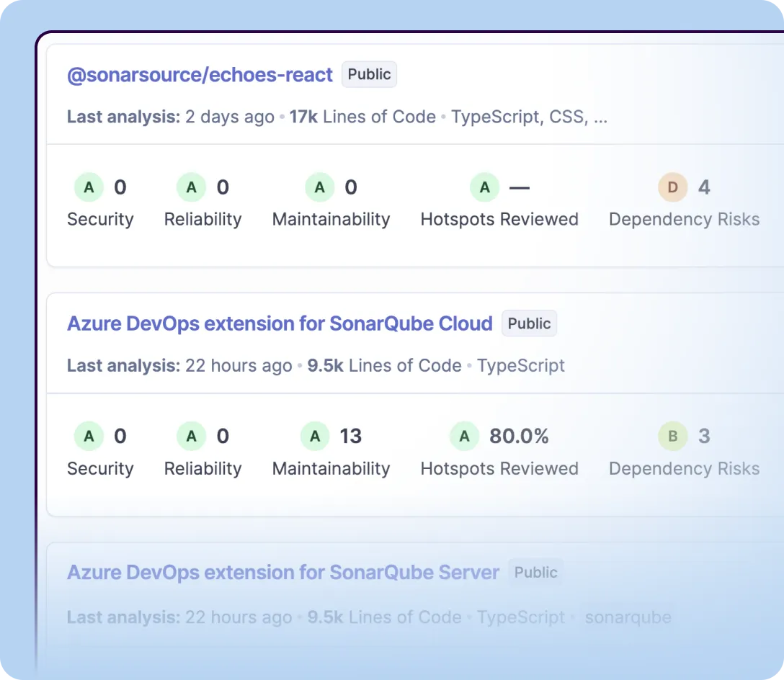The width and height of the screenshot is (784, 680).
Task: Click the Security A rating badge for echoes-react
Action: point(89,188)
